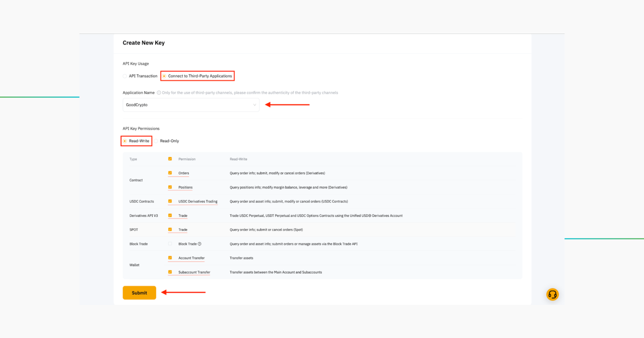Screen dimensions: 644x338
Task: Uncheck the Subaccount Transfer permission
Action: (170, 272)
